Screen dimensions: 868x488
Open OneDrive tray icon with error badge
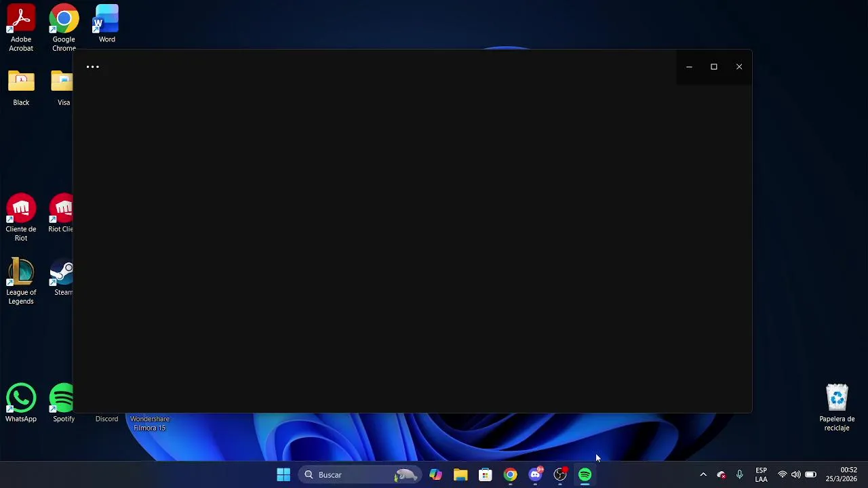[x=722, y=475]
